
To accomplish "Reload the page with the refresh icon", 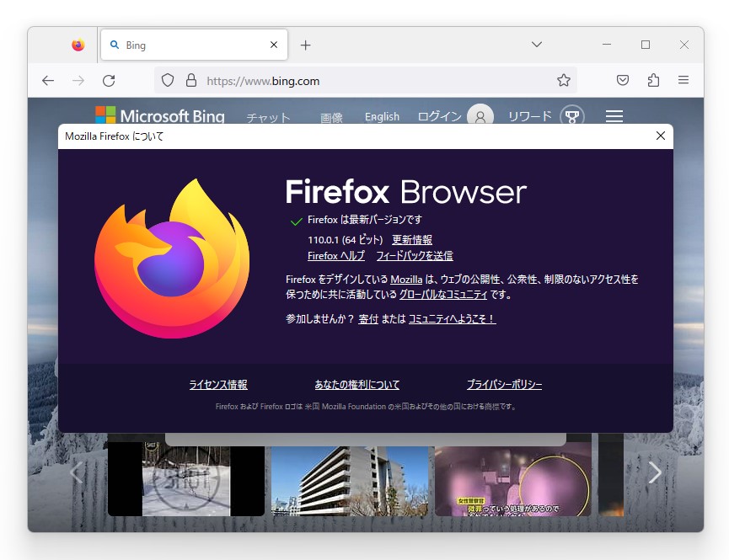I will 109,80.
